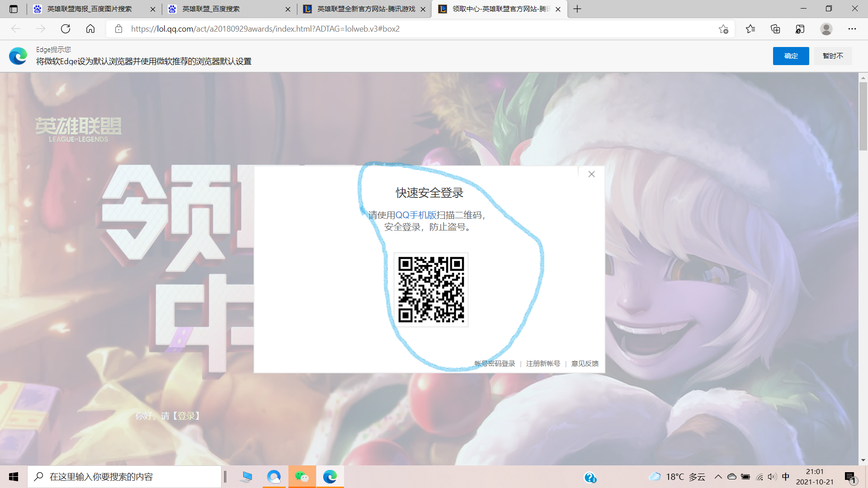Image resolution: width=868 pixels, height=488 pixels.
Task: Open the Favorites list icon
Action: point(750,29)
